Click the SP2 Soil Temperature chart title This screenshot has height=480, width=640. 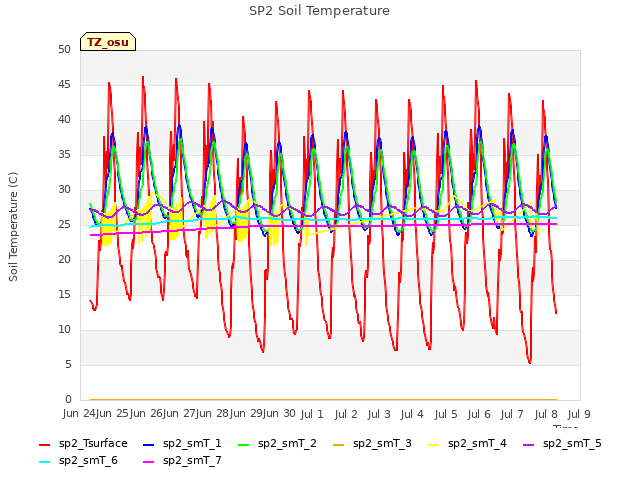pyautogui.click(x=319, y=11)
